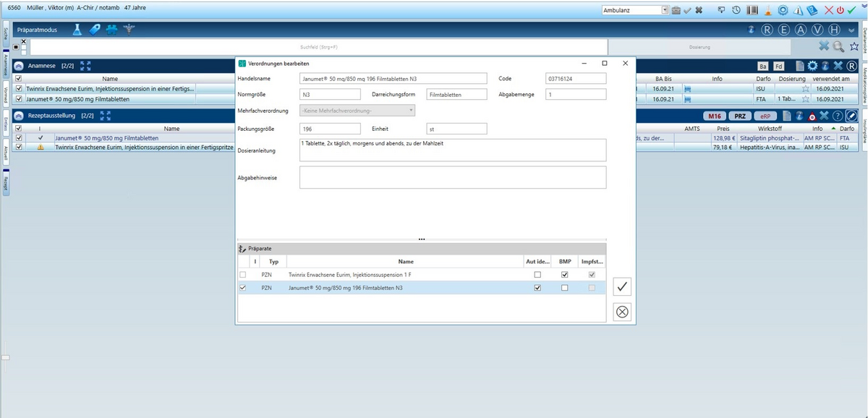Image resolution: width=868 pixels, height=418 pixels.
Task: Click the warning triangle icon in top toolbar
Action: [x=798, y=10]
